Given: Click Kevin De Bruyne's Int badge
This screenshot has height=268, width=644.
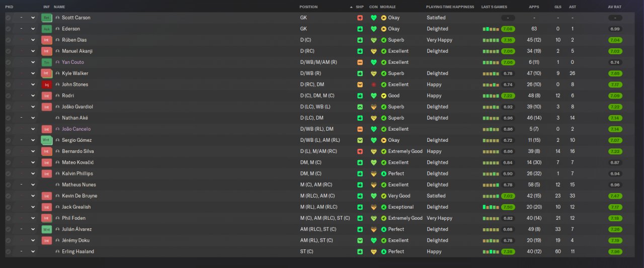Looking at the screenshot, I should point(47,196).
